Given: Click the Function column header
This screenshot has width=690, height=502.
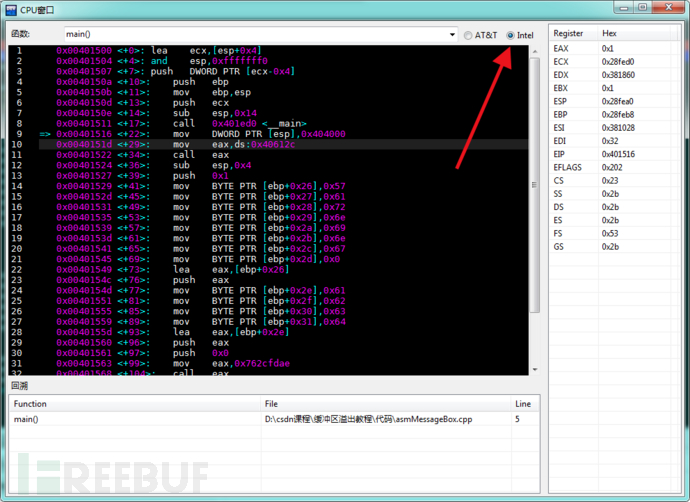Looking at the screenshot, I should (135, 404).
